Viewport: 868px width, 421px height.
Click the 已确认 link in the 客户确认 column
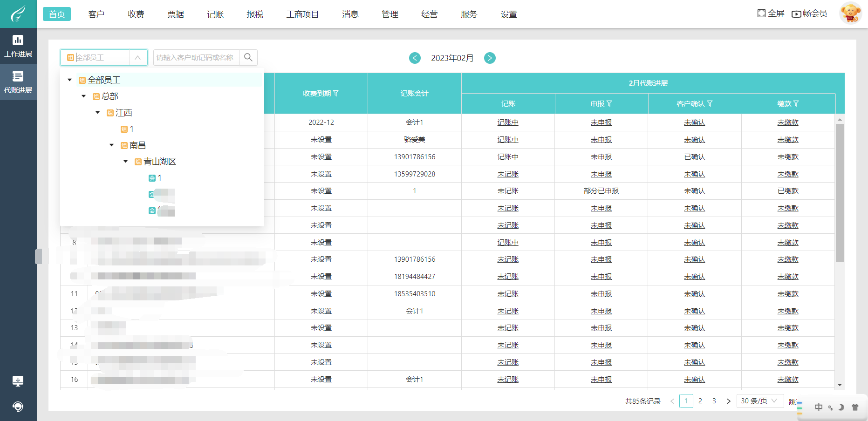coord(694,156)
